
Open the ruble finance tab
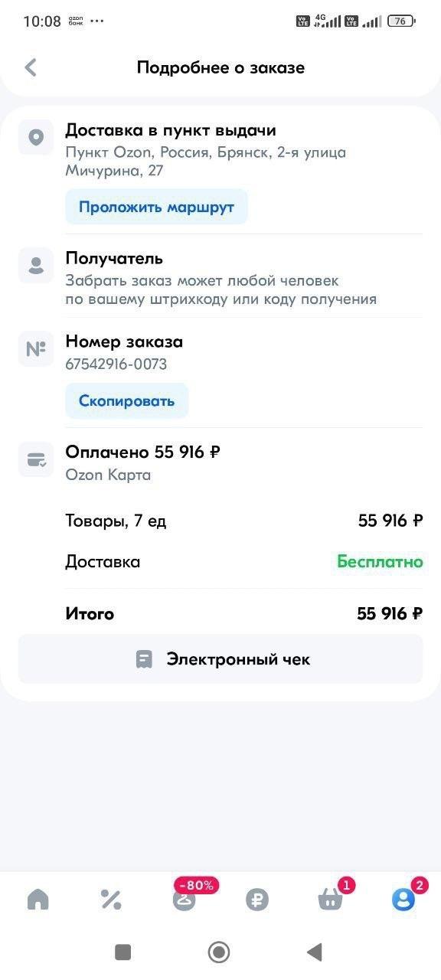257,900
